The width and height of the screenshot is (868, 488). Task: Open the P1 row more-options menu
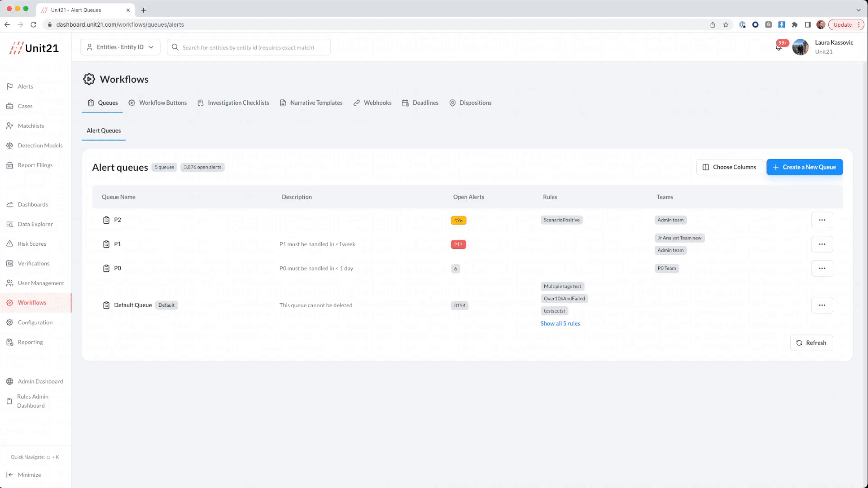coord(822,244)
